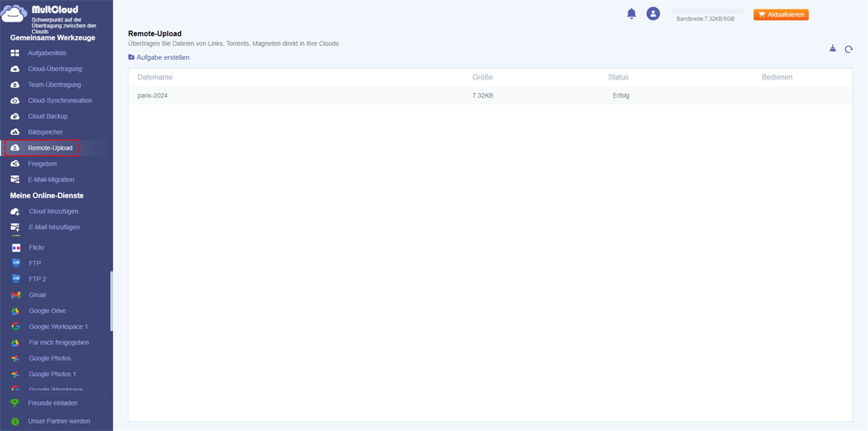868x431 pixels.
Task: Click the Cloud Backup icon
Action: (15, 116)
